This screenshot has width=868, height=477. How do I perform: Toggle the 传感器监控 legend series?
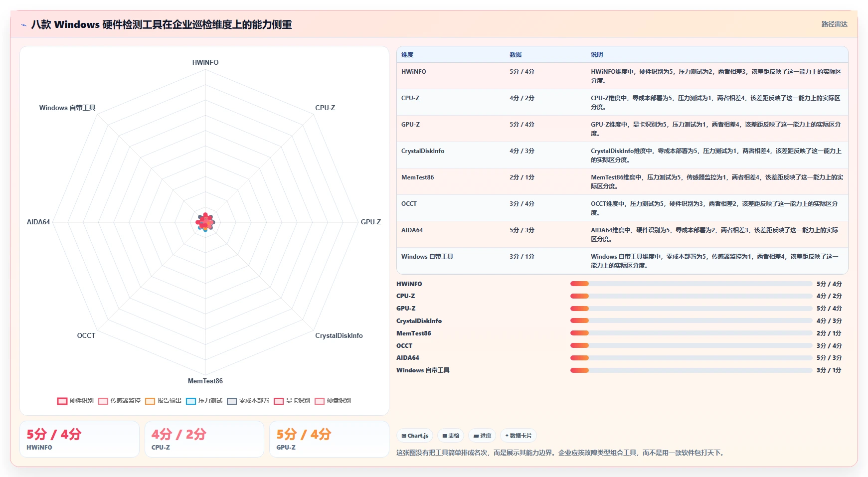119,401
